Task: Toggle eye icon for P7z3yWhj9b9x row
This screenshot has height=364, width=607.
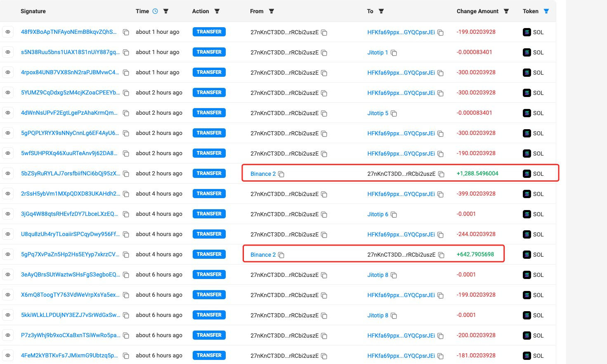Action: (8, 335)
